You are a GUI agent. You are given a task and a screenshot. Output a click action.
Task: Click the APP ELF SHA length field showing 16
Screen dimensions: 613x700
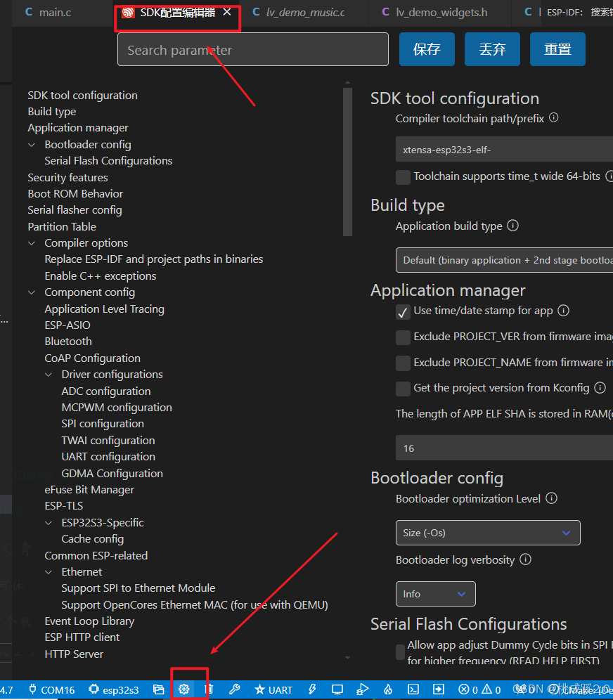point(505,448)
